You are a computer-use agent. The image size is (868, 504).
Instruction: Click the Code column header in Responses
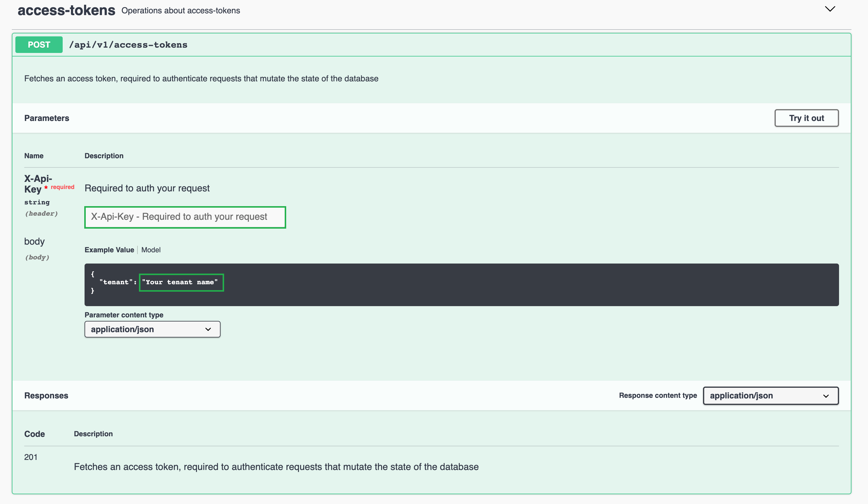tap(35, 434)
